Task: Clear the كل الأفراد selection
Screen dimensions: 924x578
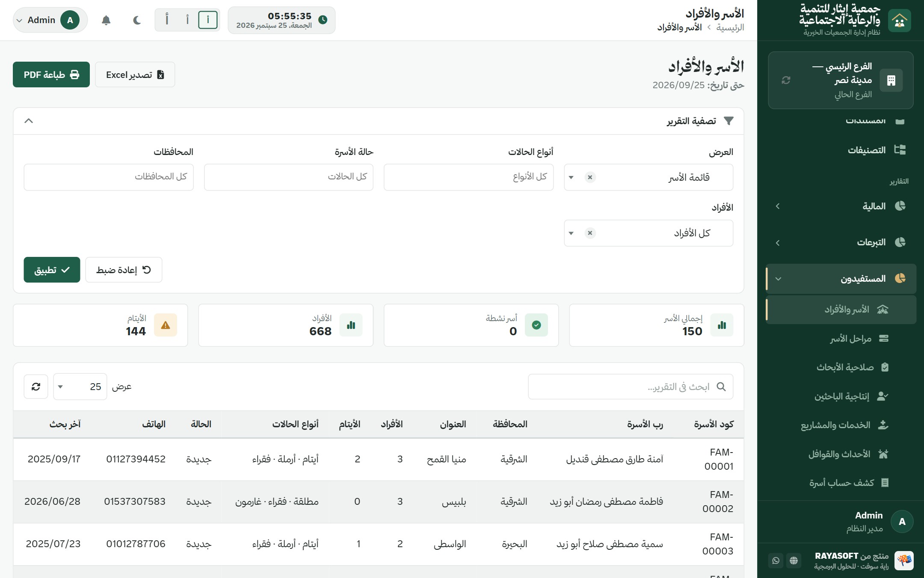Action: pos(590,233)
